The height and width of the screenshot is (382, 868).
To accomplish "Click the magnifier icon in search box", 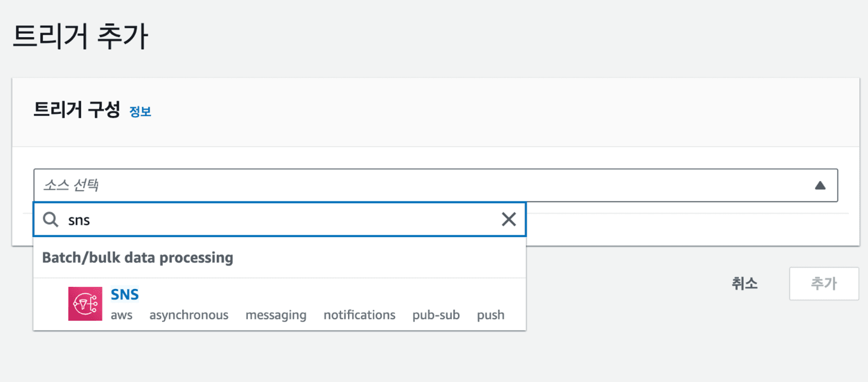I will [x=51, y=219].
